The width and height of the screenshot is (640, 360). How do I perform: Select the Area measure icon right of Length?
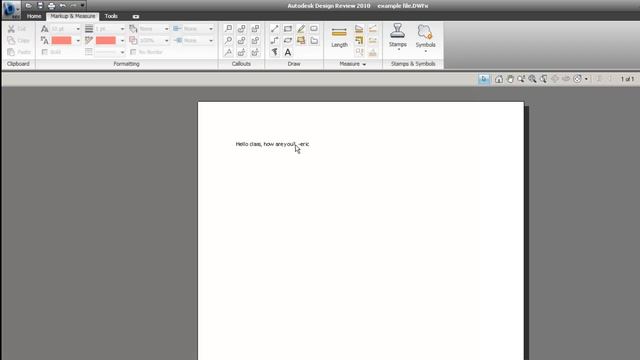point(359,29)
